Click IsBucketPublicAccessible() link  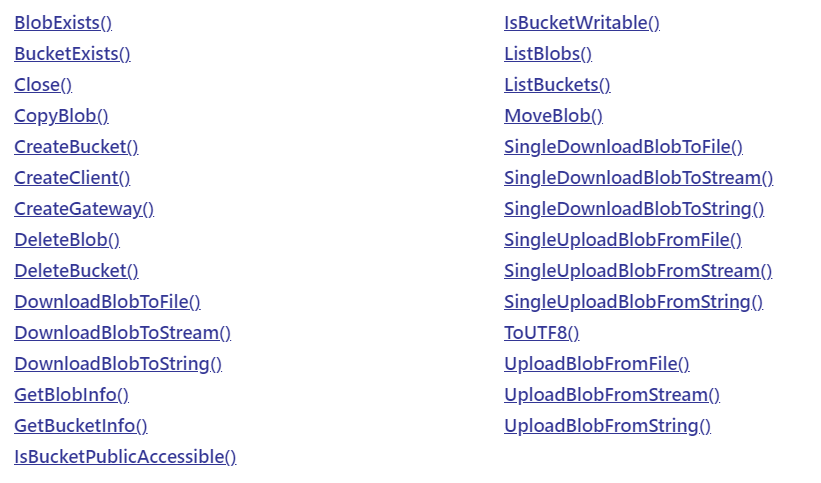click(125, 457)
